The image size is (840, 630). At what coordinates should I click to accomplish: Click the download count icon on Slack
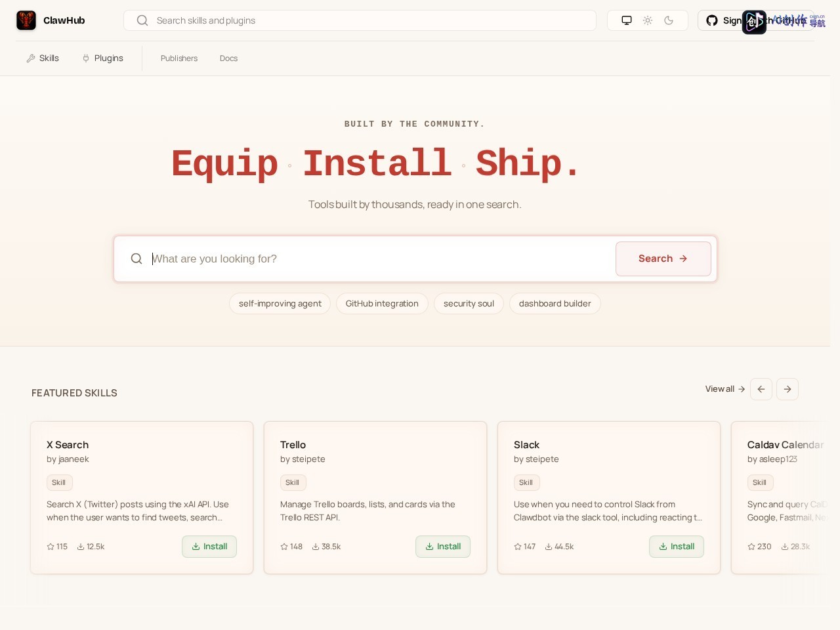(x=549, y=547)
